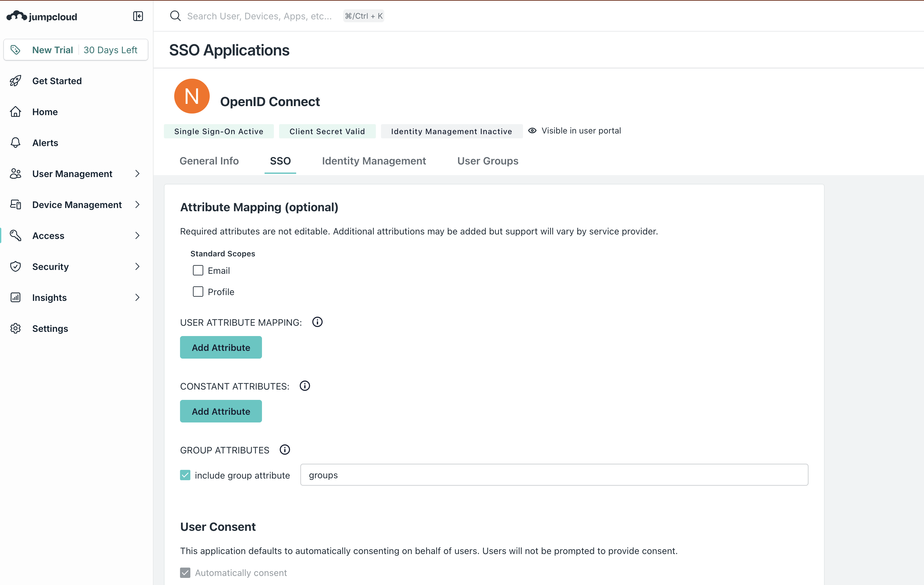Enable the Profile standard scope checkbox
This screenshot has height=585, width=924.
198,292
